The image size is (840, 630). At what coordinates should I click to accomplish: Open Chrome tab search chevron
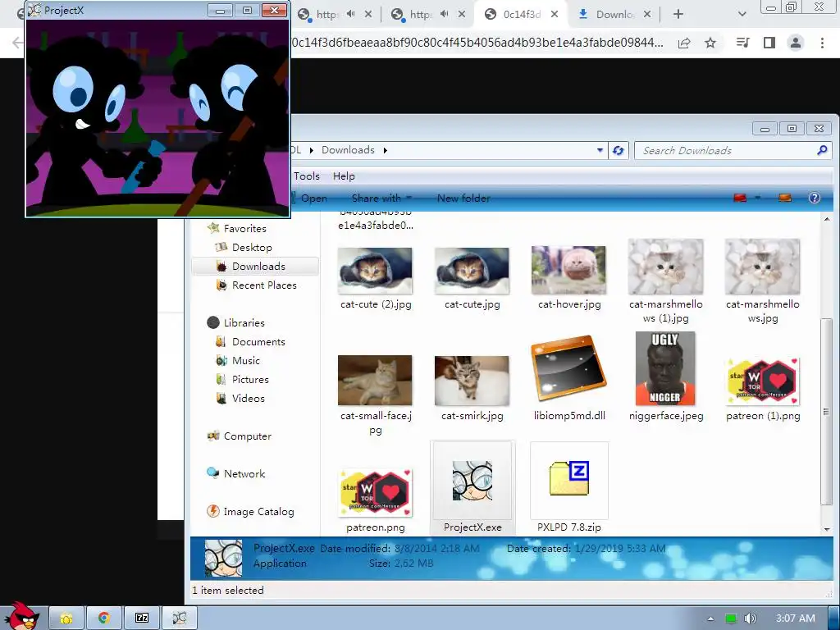(x=742, y=15)
